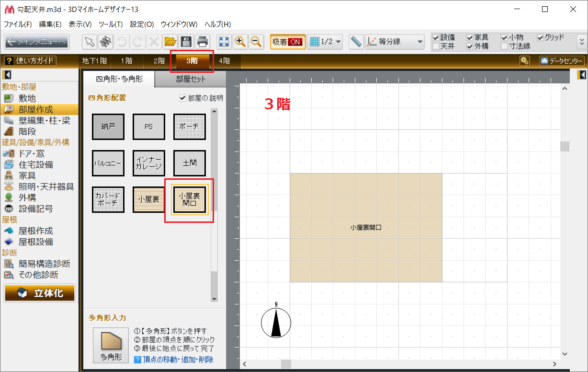Select the 小屋裏 room swatch
The width and height of the screenshot is (588, 372).
click(149, 199)
